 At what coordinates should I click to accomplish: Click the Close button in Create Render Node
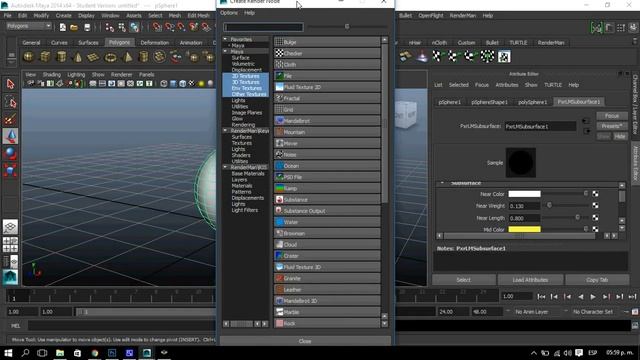click(x=305, y=341)
